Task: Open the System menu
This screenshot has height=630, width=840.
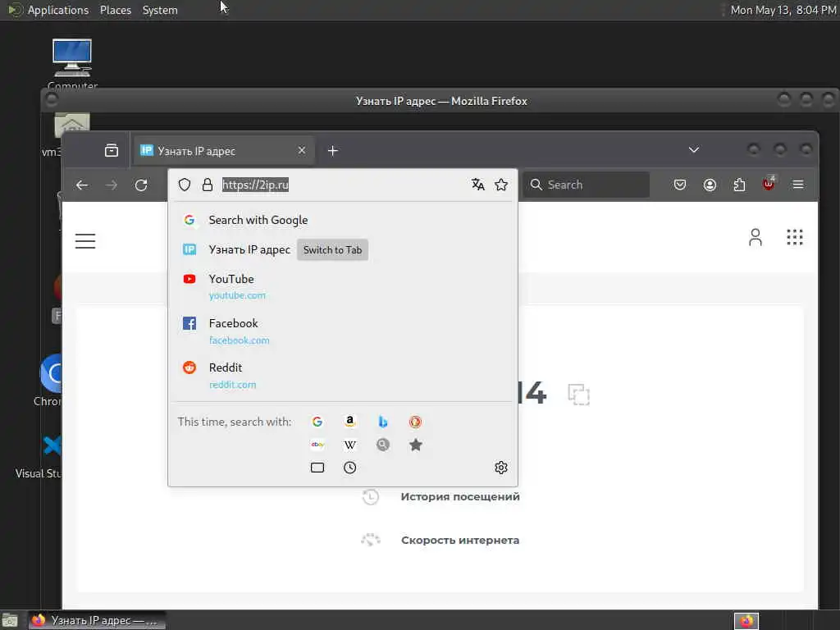Action: 160,10
